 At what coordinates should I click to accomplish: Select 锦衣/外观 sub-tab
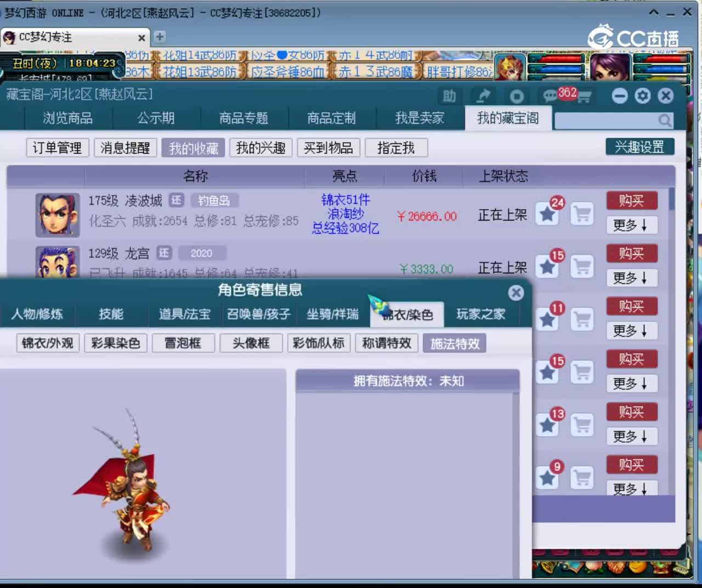point(48,343)
